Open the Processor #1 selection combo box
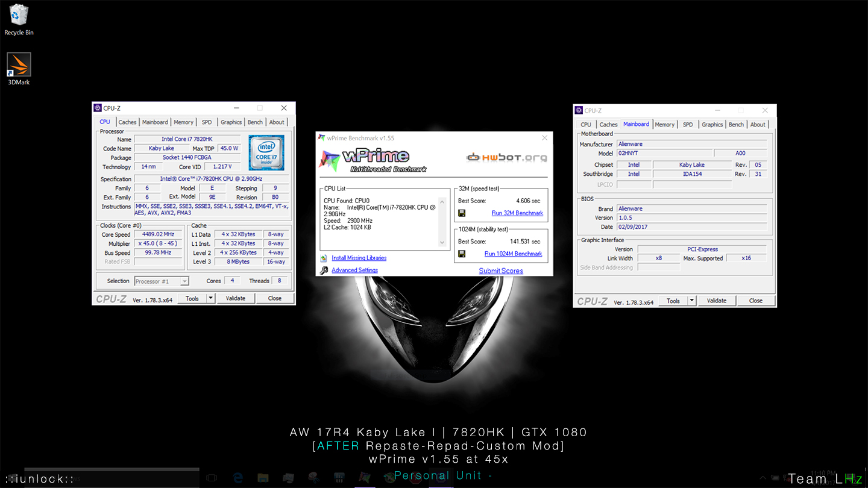This screenshot has width=868, height=488. point(161,281)
